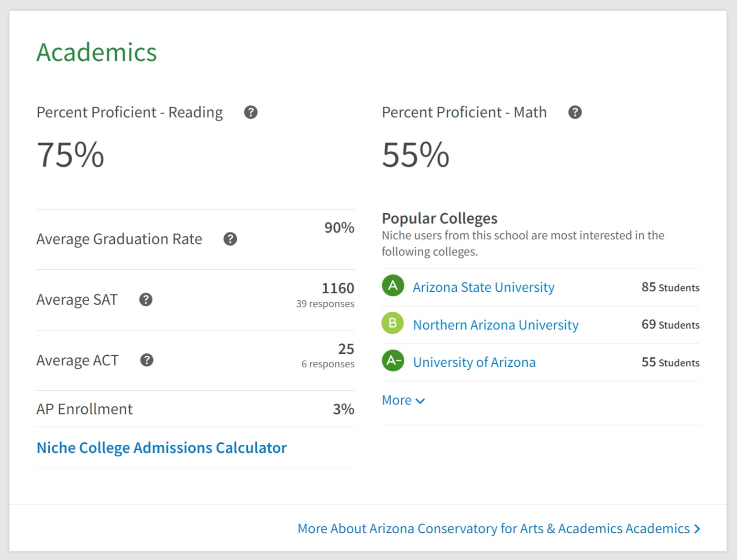Open the University of Arizona link
737x560 pixels.
pos(474,362)
